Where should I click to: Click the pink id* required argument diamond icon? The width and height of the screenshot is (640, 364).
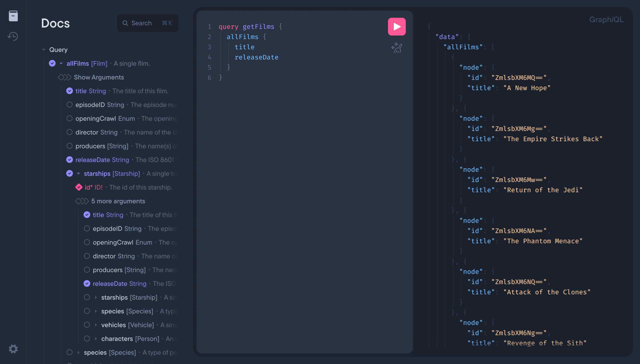(79, 187)
